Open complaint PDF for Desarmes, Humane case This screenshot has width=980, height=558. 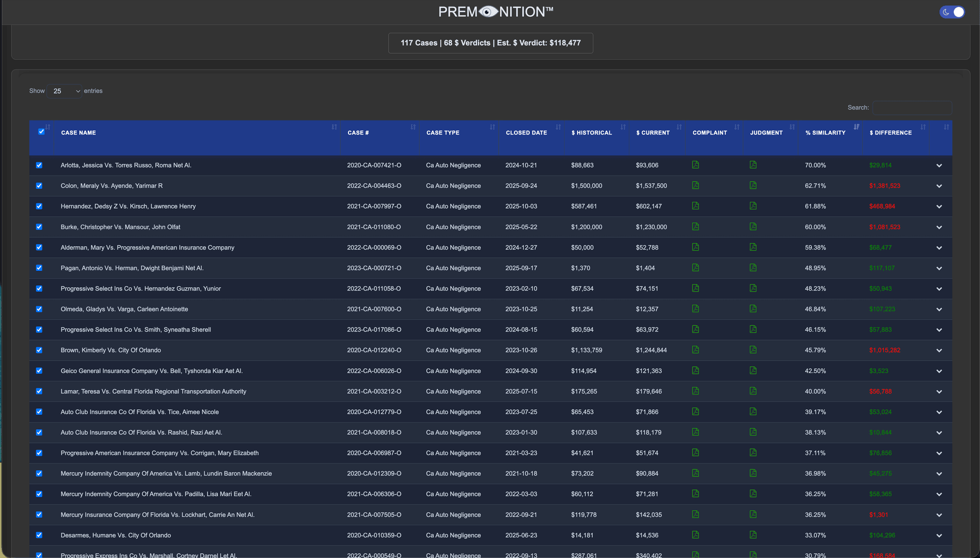(x=695, y=535)
